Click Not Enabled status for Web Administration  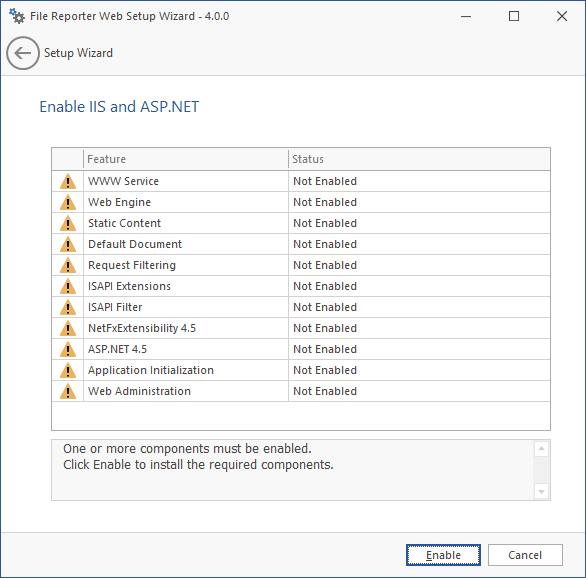point(325,391)
